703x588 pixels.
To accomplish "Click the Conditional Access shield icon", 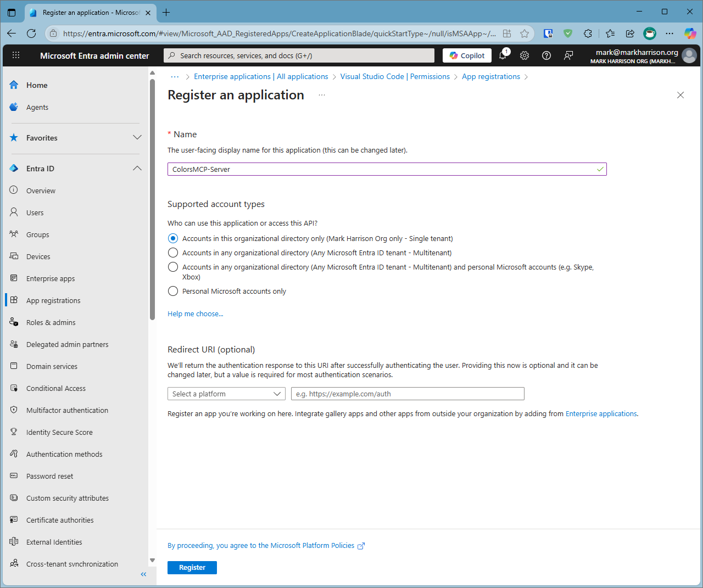I will (x=13, y=388).
